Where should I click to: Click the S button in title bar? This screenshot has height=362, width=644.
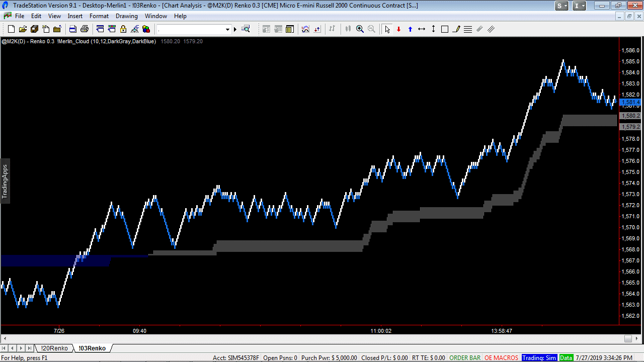[562, 6]
